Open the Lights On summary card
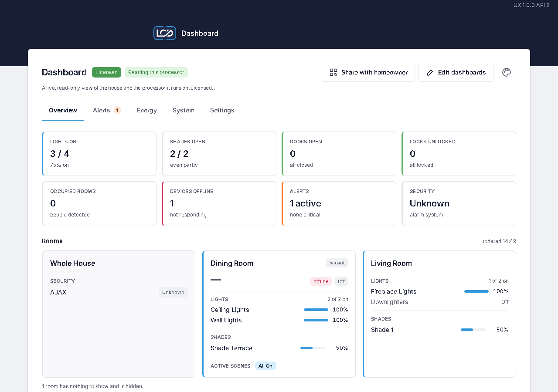This screenshot has width=558, height=392. point(99,154)
